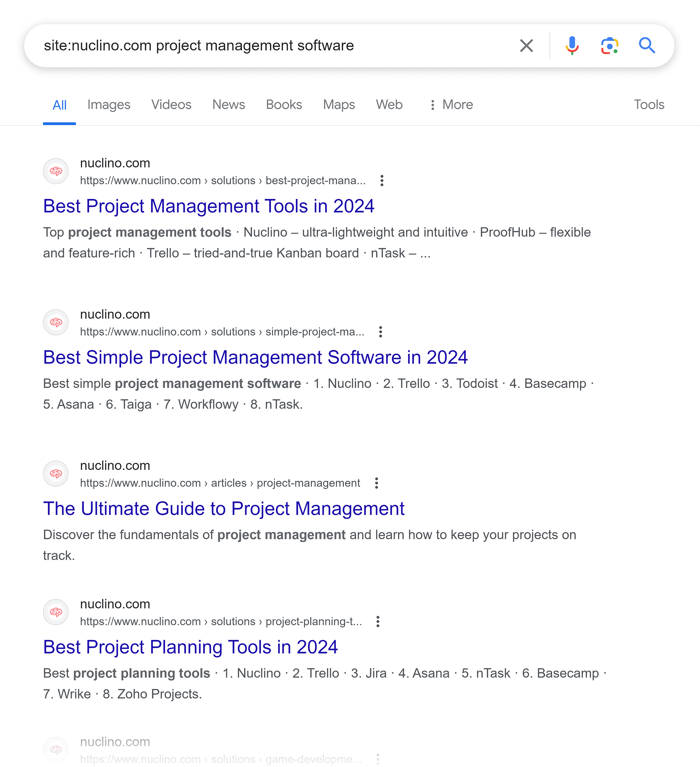Switch to the Maps tab

click(339, 104)
